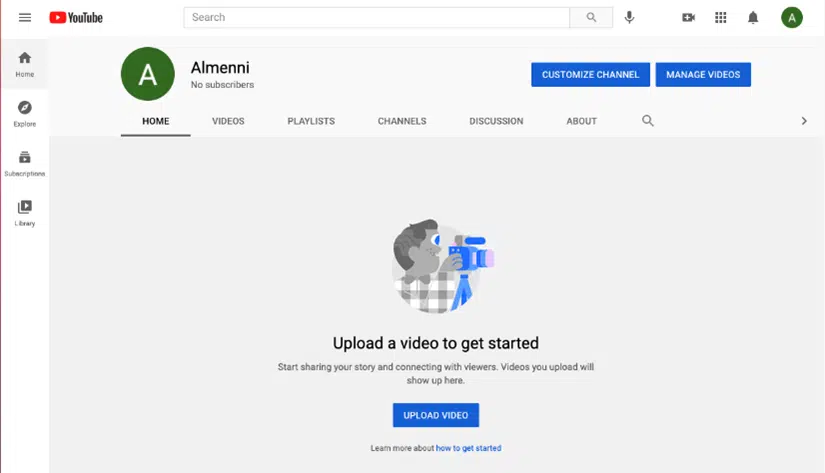Screen dimensions: 825x473
Task: Open Library in the sidebar
Action: 25,213
